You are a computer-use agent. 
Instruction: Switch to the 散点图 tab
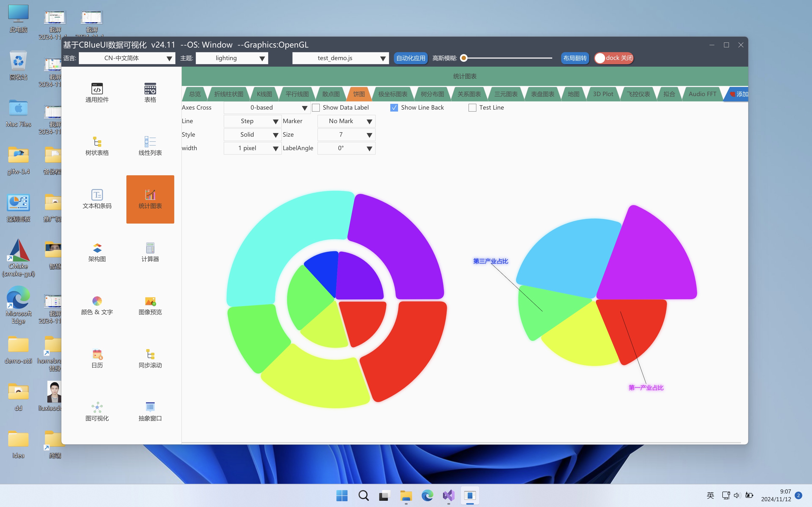pos(331,94)
